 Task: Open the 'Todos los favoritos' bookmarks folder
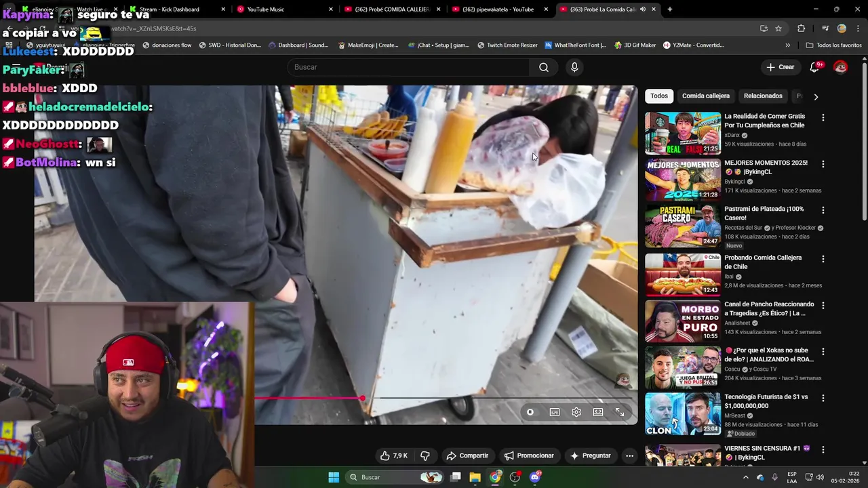tap(833, 45)
